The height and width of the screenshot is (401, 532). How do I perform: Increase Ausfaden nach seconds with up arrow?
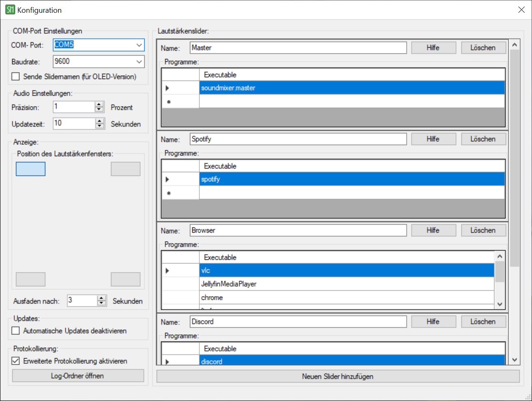(102, 298)
